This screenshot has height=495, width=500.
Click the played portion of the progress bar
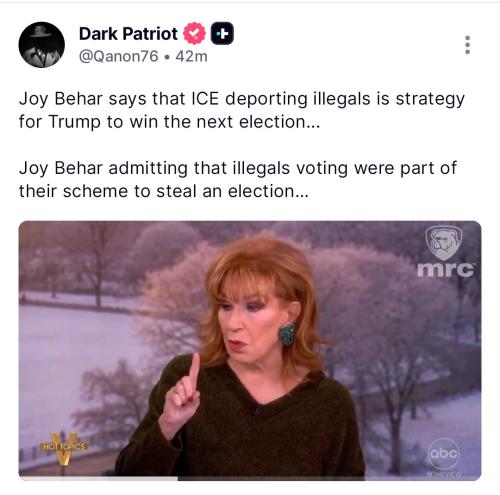coord(98,478)
